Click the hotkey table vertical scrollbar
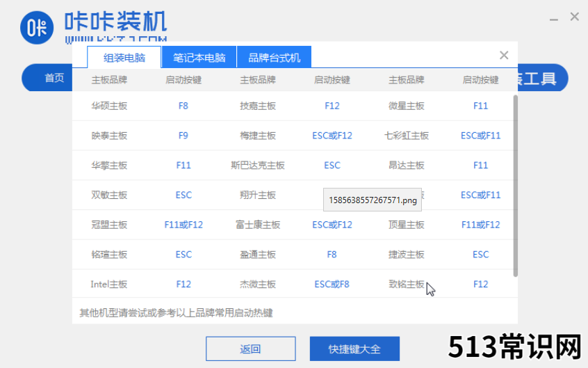 515,186
